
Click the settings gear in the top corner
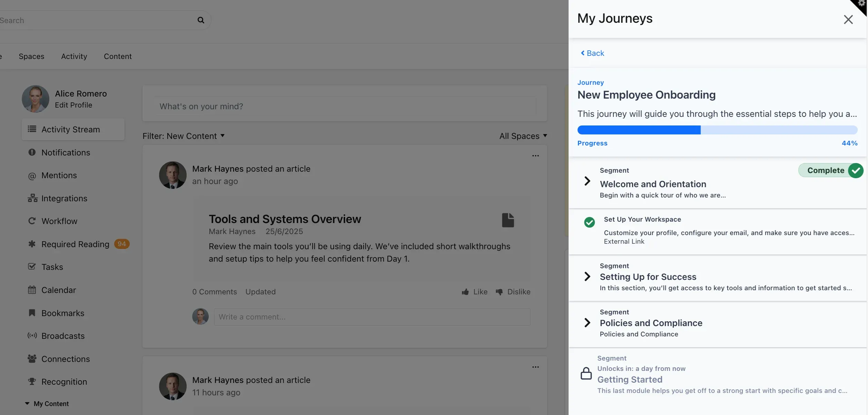[862, 3]
